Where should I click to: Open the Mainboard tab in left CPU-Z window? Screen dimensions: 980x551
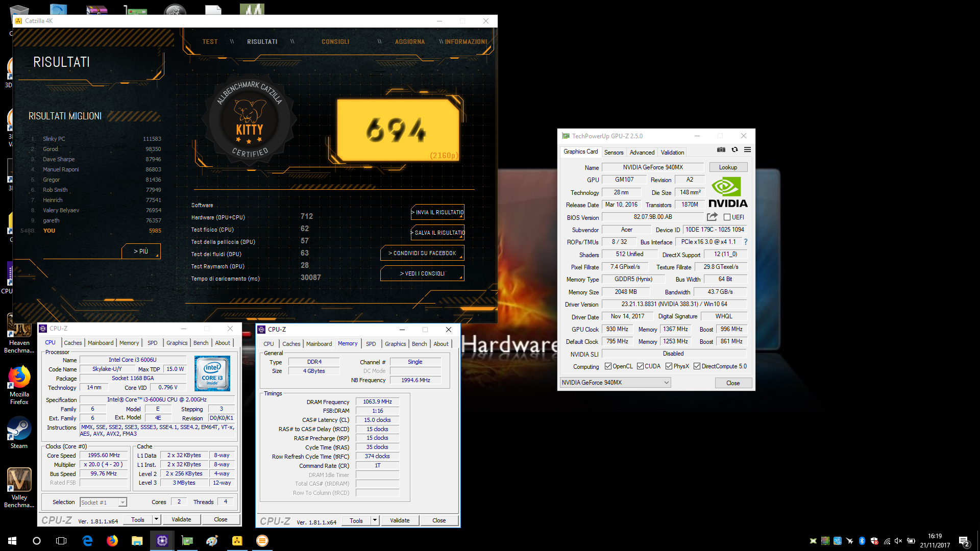click(x=101, y=343)
